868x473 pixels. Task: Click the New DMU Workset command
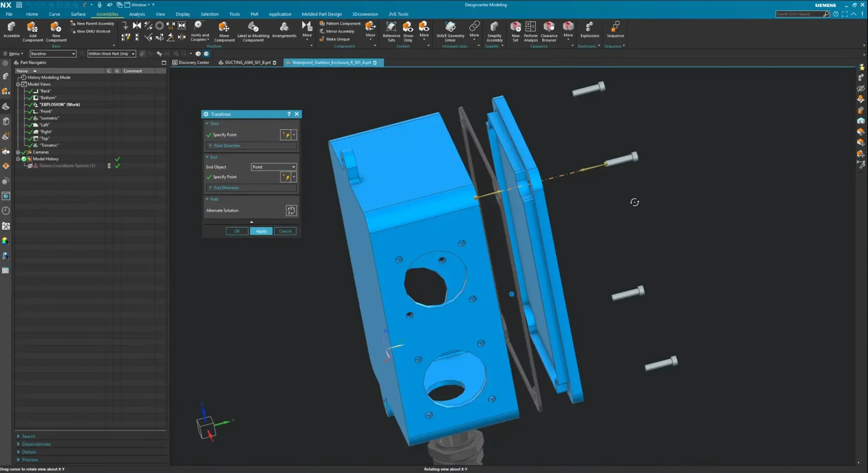click(90, 31)
